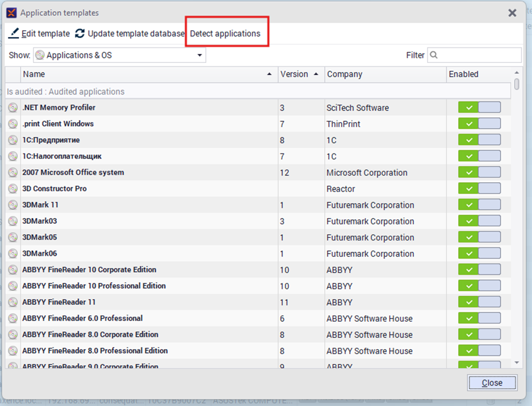Click disc icon beside ABBYY FineReader 11
The image size is (532, 406).
pos(13,303)
